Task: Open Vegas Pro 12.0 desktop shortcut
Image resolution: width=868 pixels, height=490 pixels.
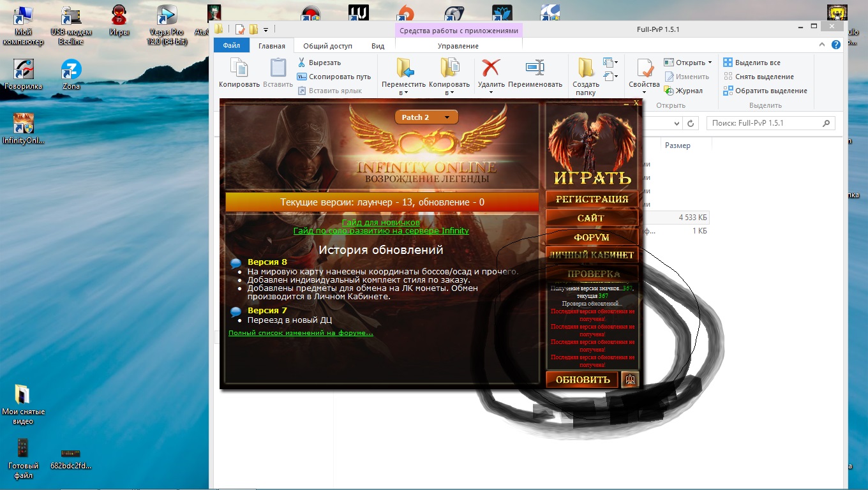Action: tap(167, 26)
